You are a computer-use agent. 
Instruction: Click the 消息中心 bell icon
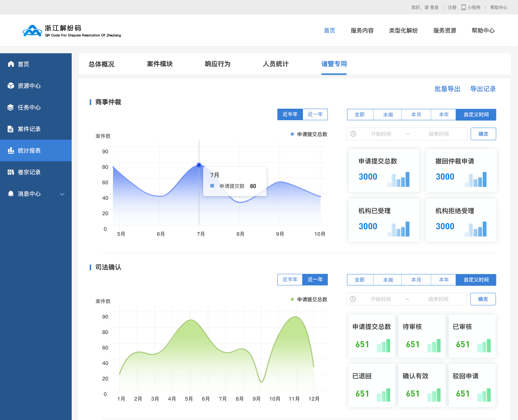11,194
